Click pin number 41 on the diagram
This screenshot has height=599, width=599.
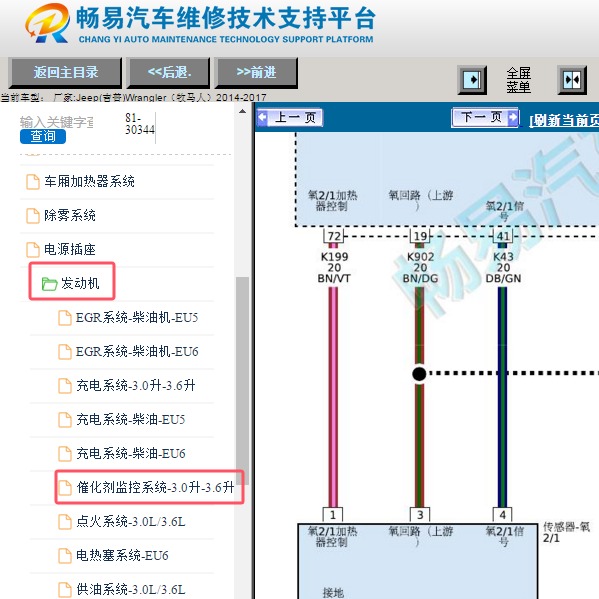tap(503, 236)
